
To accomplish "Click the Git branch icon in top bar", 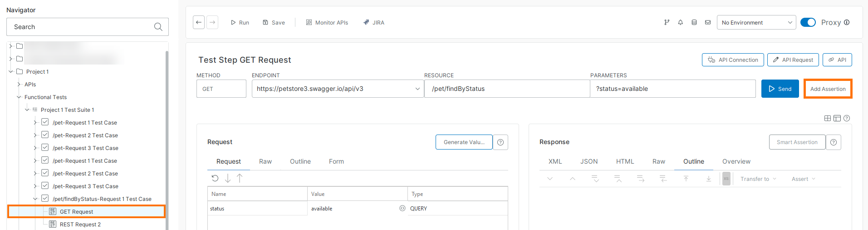I will [x=667, y=22].
